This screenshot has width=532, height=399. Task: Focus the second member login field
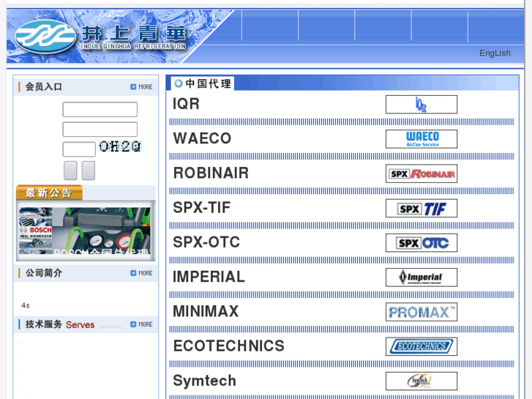pyautogui.click(x=100, y=130)
